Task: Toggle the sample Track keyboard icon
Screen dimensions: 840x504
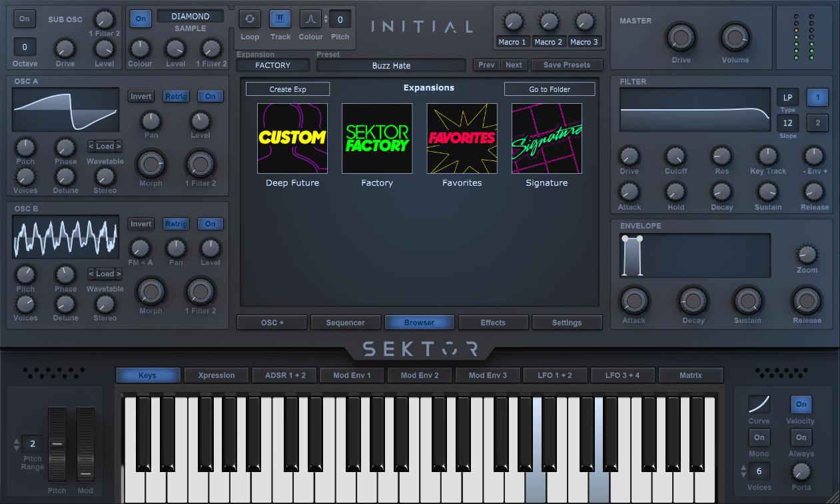Action: [280, 19]
